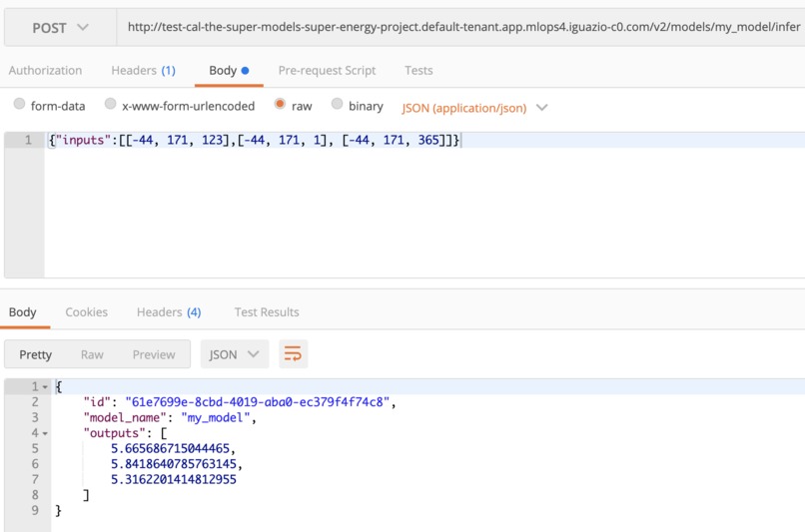The width and height of the screenshot is (805, 532).
Task: Click the "outputs" key in response
Action: tap(115, 433)
